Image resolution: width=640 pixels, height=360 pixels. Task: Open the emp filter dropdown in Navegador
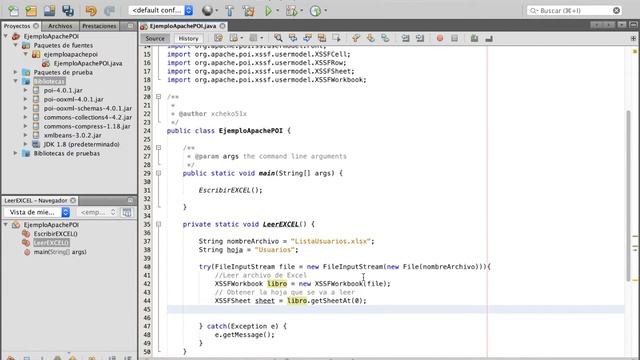click(x=98, y=212)
